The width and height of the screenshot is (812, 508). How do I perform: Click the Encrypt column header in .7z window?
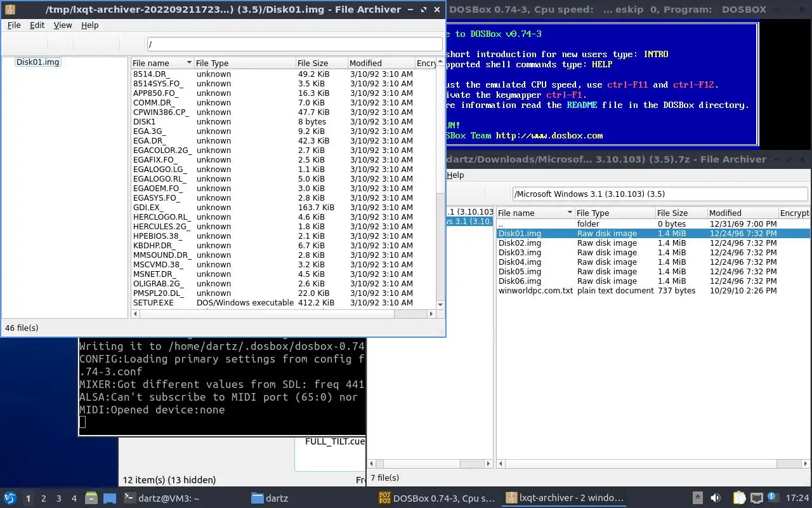click(794, 213)
